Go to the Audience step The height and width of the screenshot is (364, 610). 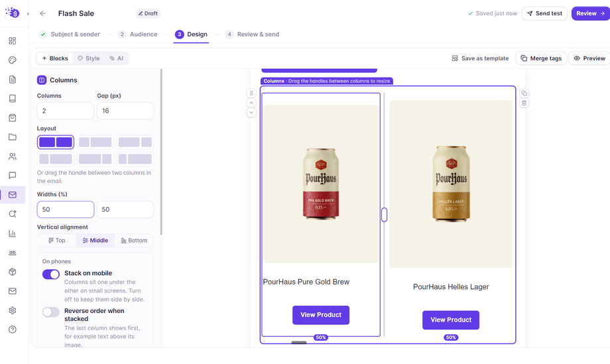click(x=138, y=34)
